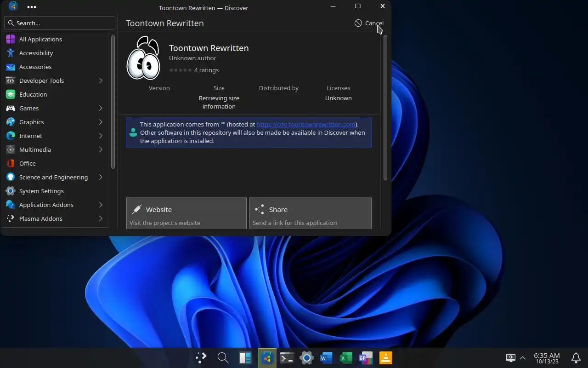Click the Toontown Rewritten page header title

[164, 23]
